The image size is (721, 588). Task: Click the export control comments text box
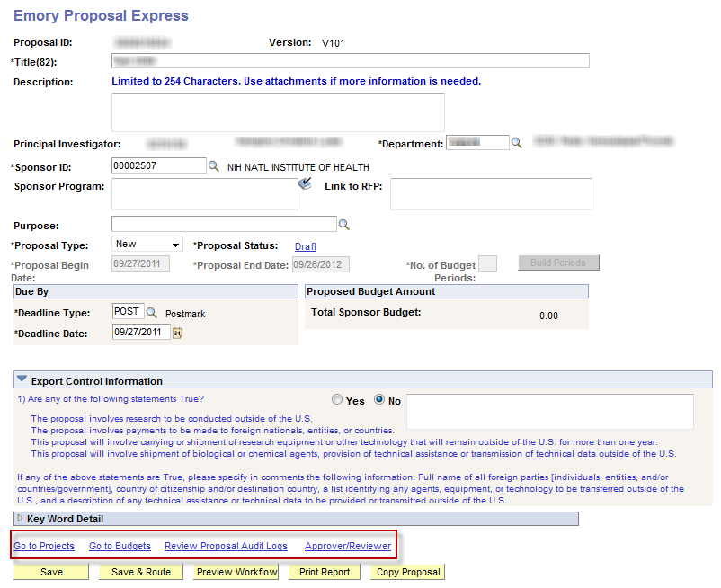pos(550,412)
